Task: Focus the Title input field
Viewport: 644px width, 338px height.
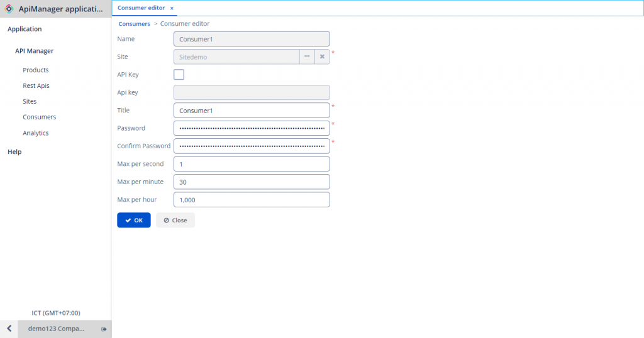Action: click(x=252, y=111)
